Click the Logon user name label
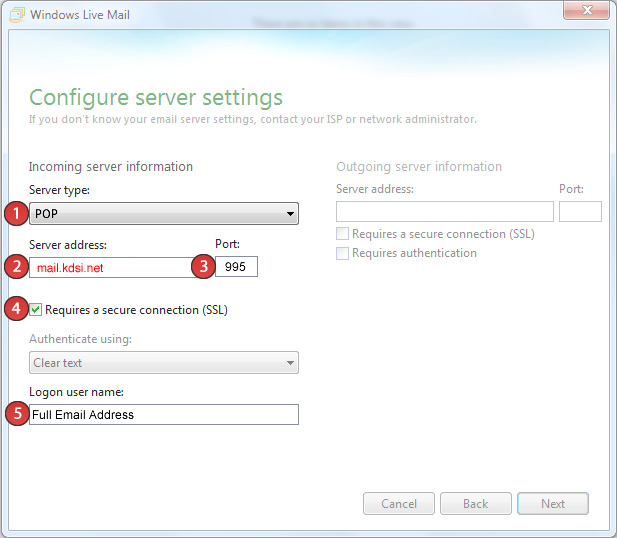The height and width of the screenshot is (538, 617). point(76,392)
